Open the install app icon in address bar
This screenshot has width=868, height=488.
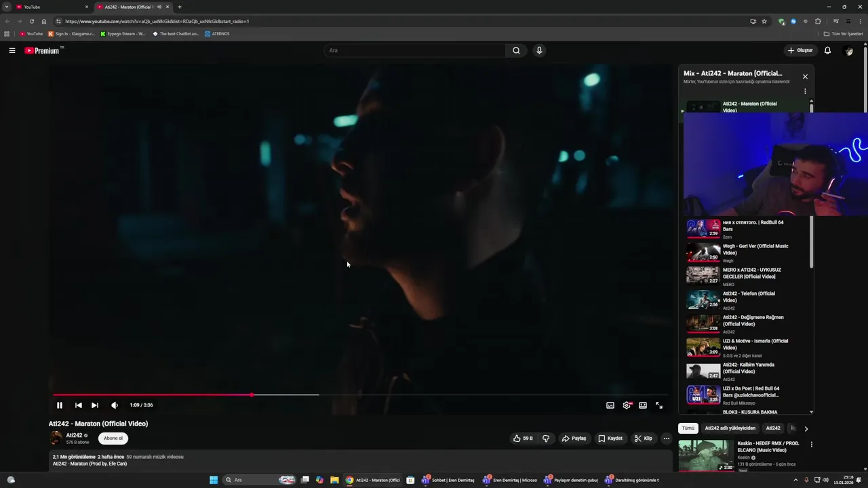pos(753,21)
